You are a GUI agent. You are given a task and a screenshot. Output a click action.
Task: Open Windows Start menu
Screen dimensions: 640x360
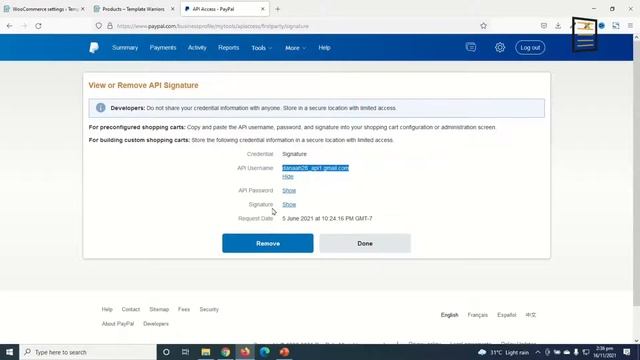(9, 352)
